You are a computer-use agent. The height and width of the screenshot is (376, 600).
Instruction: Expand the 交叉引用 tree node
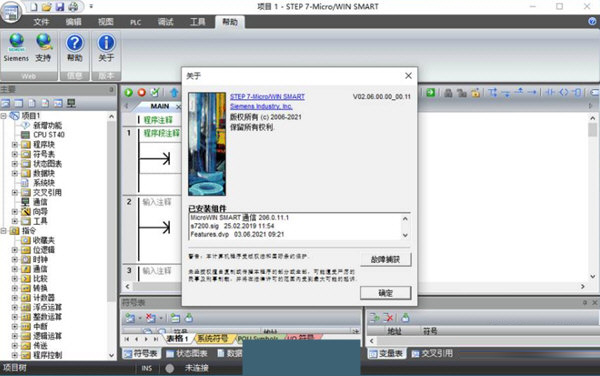coord(15,192)
